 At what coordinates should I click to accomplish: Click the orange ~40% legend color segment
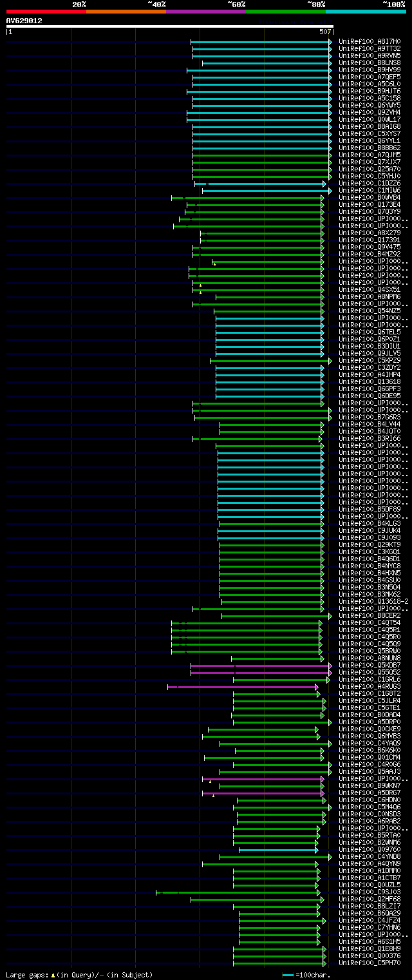tap(126, 12)
